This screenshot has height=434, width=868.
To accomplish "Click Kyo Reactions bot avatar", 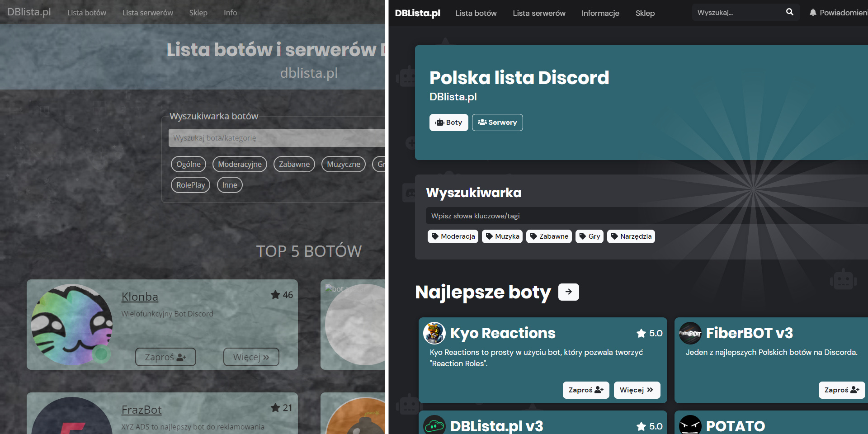I will pos(434,333).
